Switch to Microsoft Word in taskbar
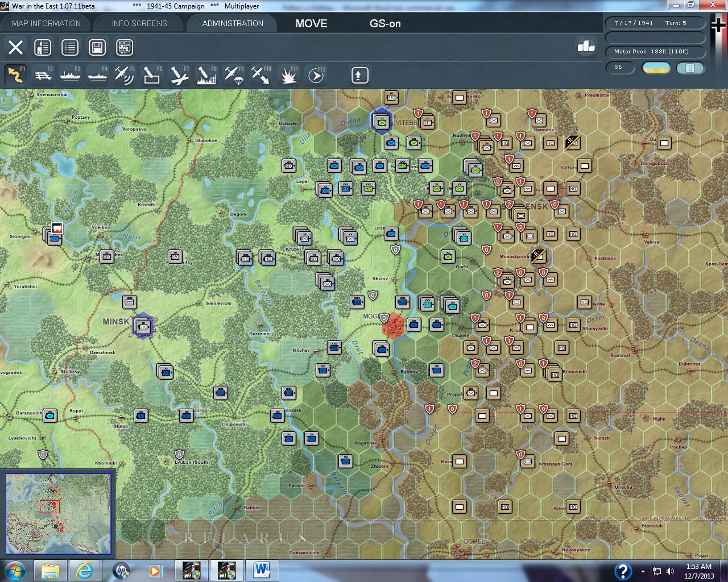Viewport: 728px width, 582px height. (x=262, y=571)
